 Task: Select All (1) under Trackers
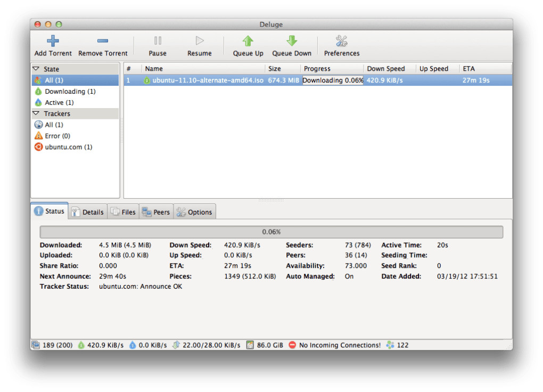pyautogui.click(x=75, y=125)
